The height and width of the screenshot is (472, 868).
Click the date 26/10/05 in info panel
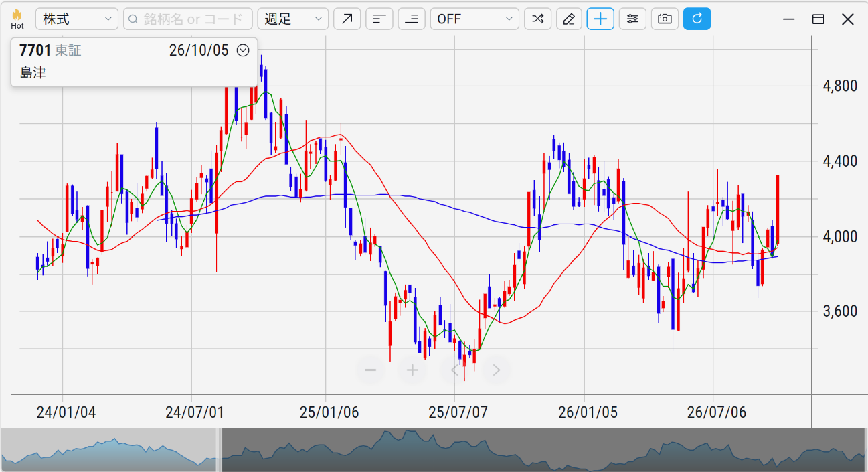pos(199,50)
